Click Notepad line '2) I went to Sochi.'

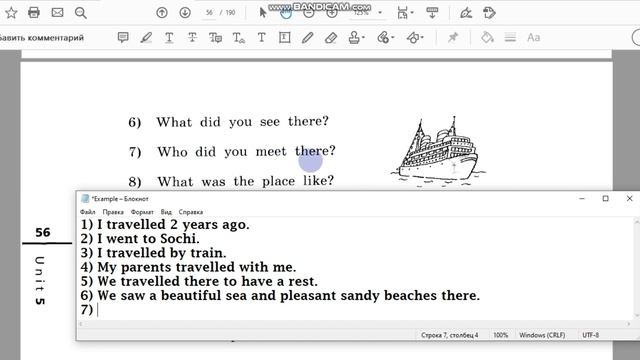(140, 238)
